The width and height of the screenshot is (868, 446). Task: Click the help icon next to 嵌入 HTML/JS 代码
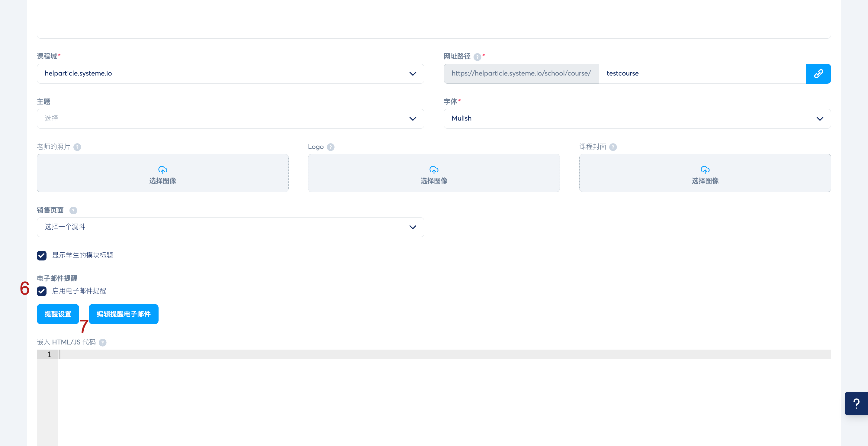pos(103,342)
